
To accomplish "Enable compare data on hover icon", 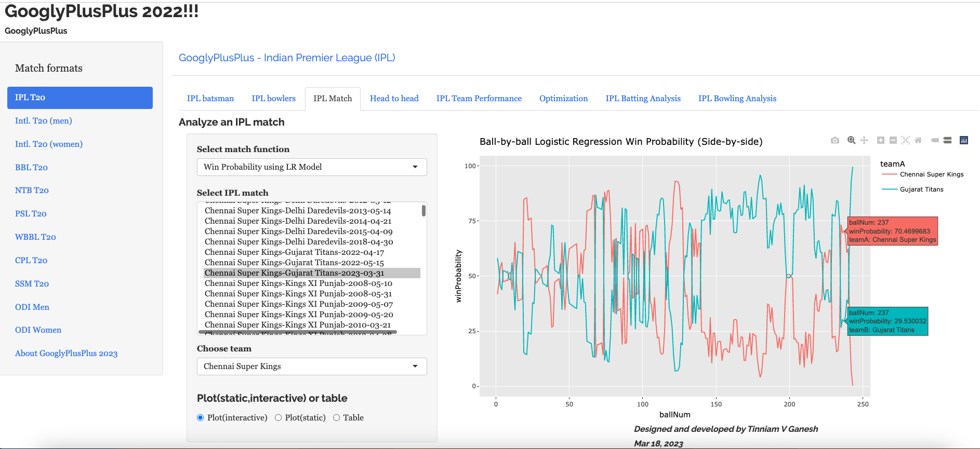I will pos(947,140).
